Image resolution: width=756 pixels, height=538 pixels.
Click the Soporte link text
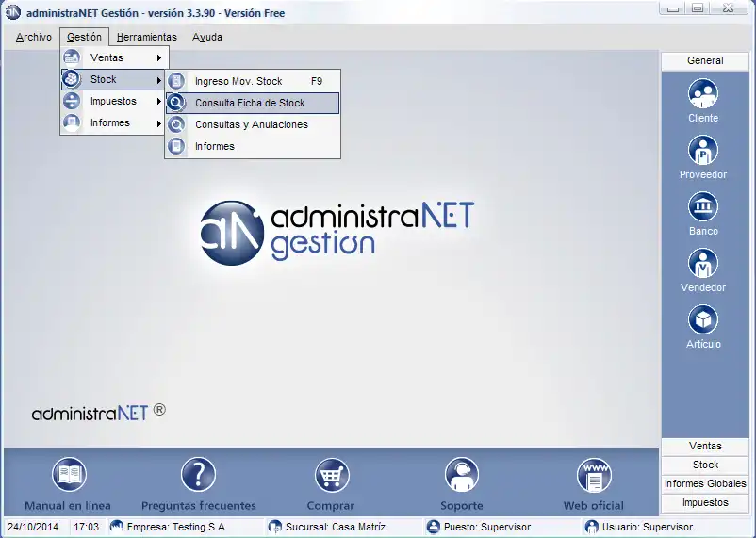(461, 506)
